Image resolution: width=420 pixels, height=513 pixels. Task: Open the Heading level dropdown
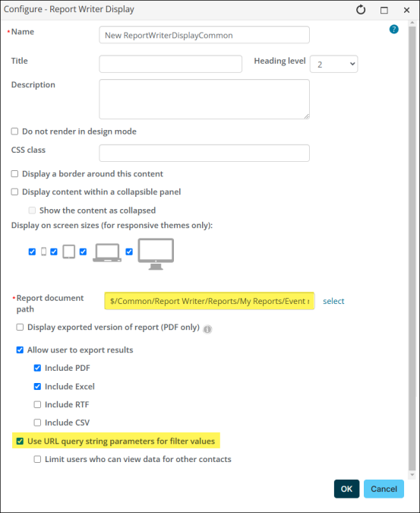[333, 64]
